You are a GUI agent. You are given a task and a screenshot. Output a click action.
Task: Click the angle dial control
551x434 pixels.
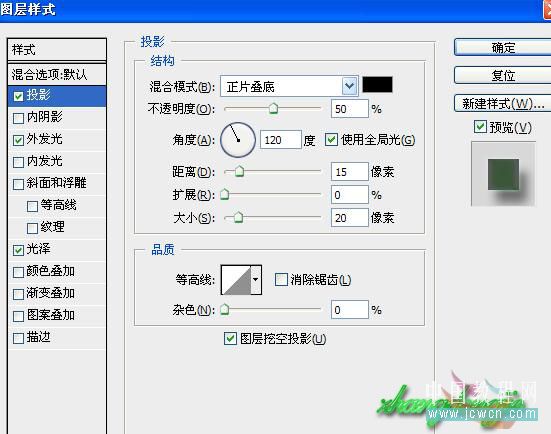[238, 140]
